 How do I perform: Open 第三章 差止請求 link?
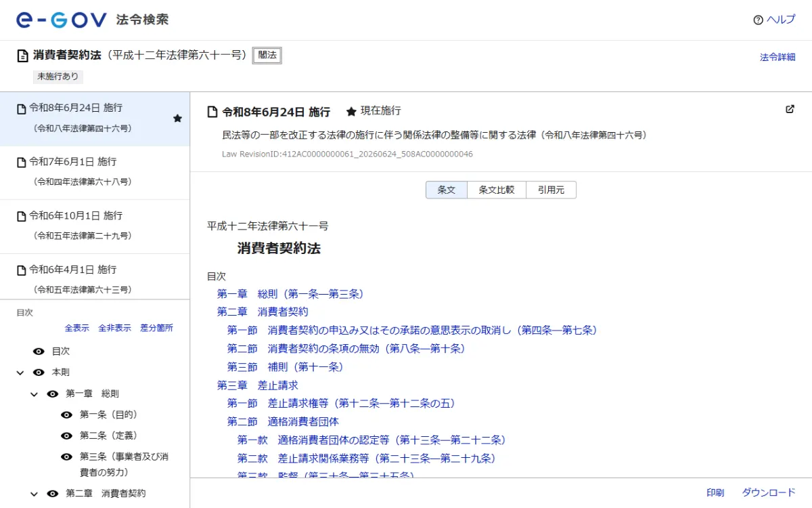pos(258,385)
